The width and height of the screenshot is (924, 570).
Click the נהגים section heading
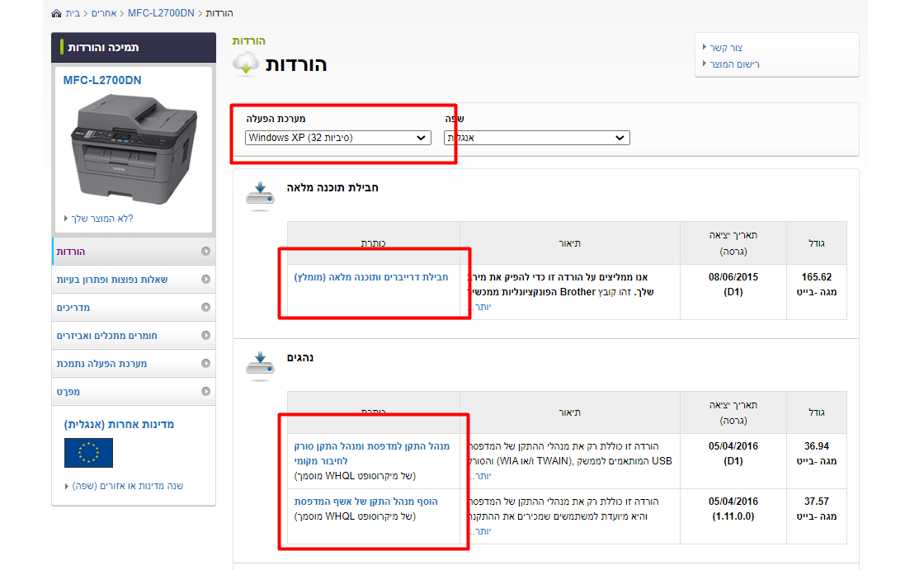(300, 358)
